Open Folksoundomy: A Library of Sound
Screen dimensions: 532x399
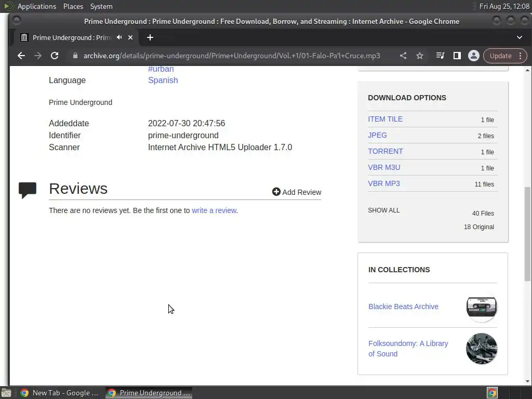point(408,349)
